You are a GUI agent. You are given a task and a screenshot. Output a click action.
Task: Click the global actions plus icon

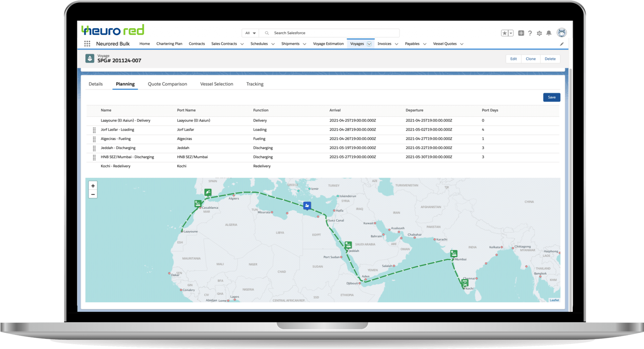(x=521, y=33)
